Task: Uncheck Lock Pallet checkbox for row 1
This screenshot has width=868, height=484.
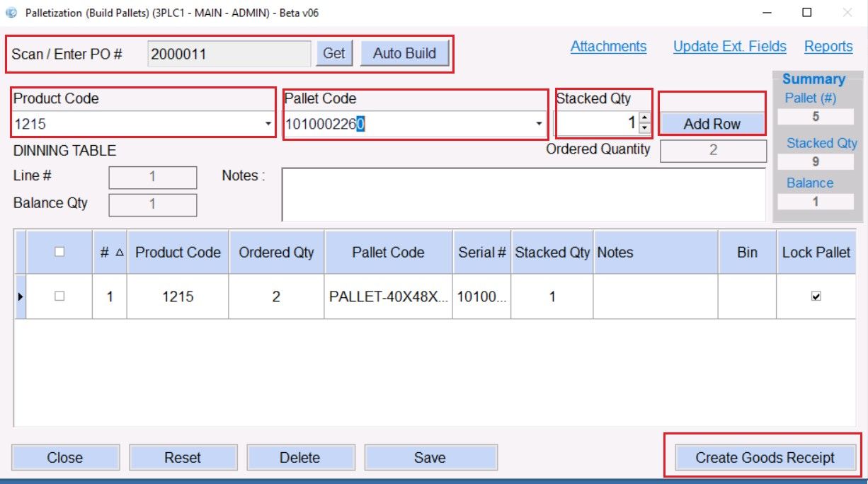Action: point(816,296)
